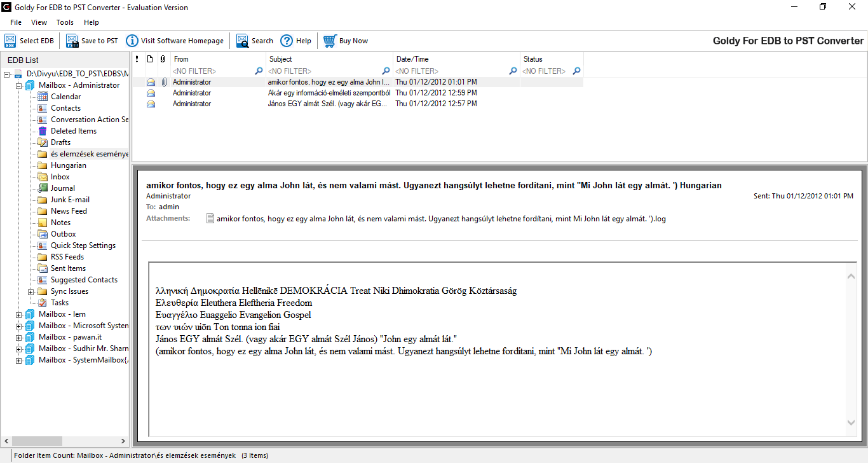Click the Subject filter input field
The width and height of the screenshot is (868, 463).
pyautogui.click(x=323, y=71)
